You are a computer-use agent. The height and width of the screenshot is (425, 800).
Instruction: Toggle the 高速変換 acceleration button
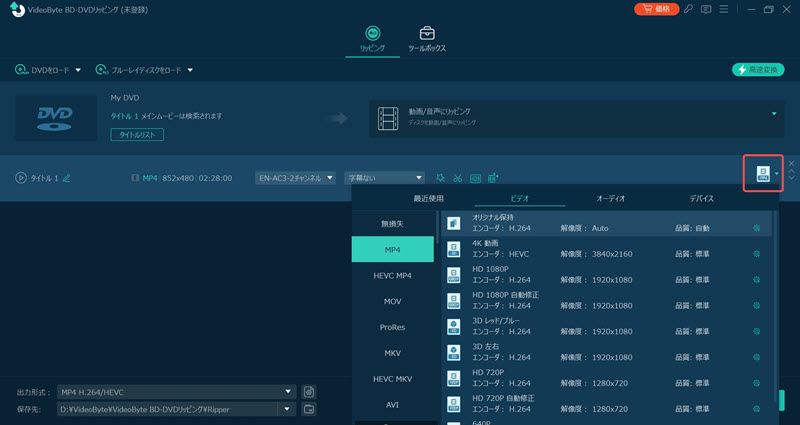click(x=757, y=70)
